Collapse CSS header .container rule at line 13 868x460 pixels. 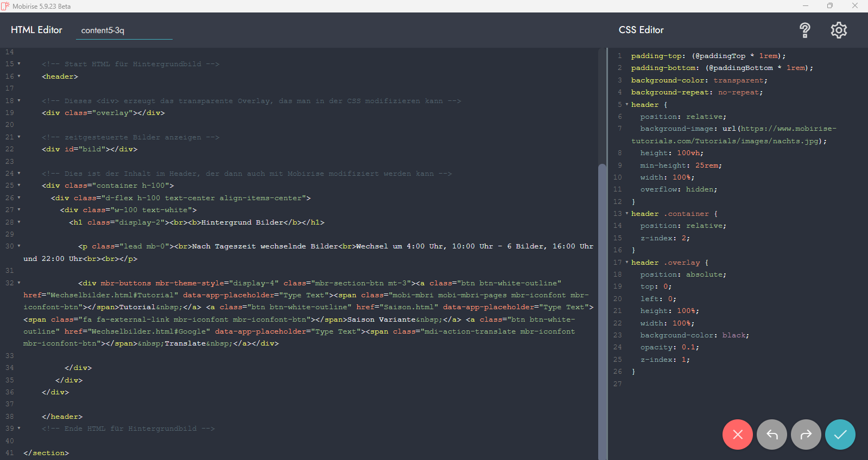pyautogui.click(x=627, y=214)
